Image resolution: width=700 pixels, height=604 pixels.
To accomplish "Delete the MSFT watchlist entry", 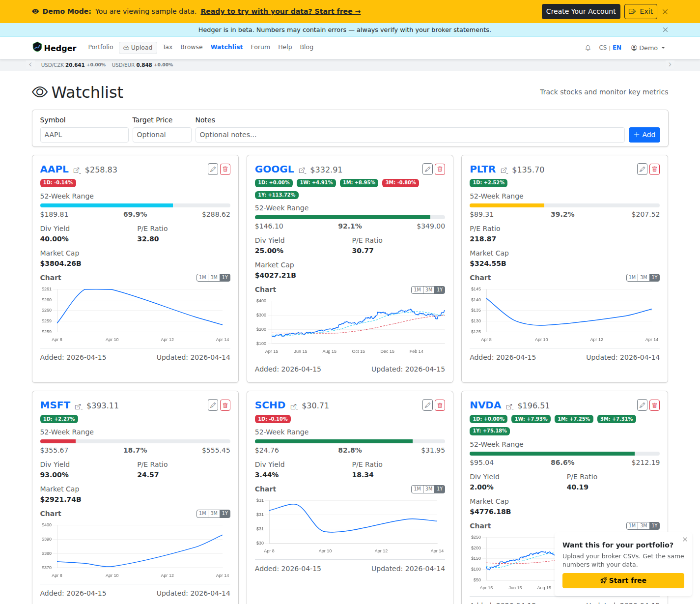I will click(x=225, y=405).
